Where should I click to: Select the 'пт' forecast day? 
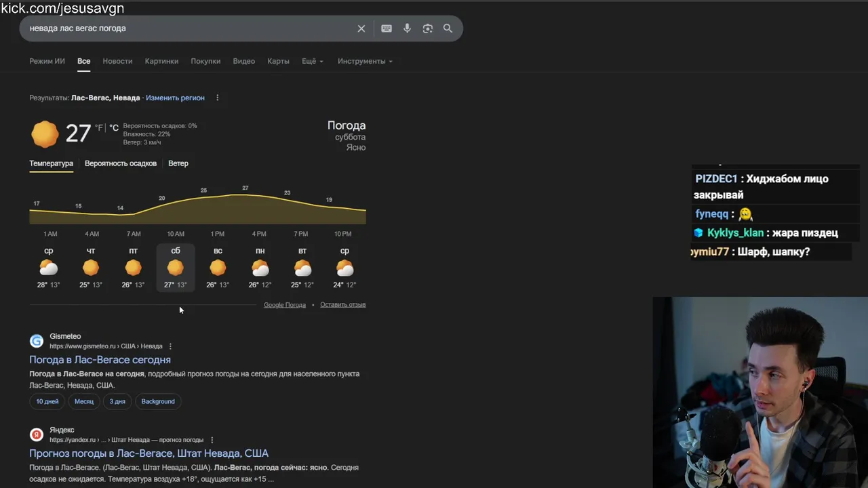coord(134,268)
